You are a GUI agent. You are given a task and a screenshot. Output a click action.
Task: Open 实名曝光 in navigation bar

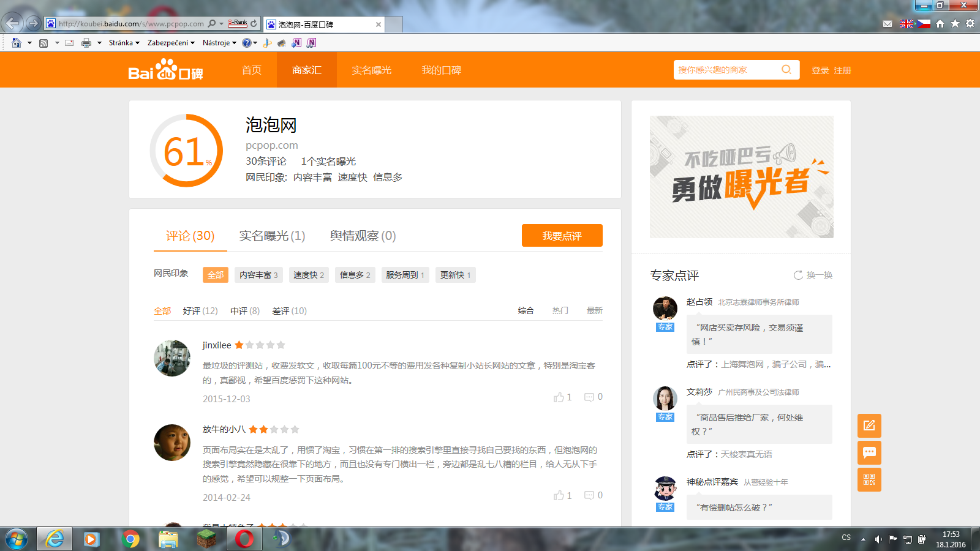click(372, 70)
